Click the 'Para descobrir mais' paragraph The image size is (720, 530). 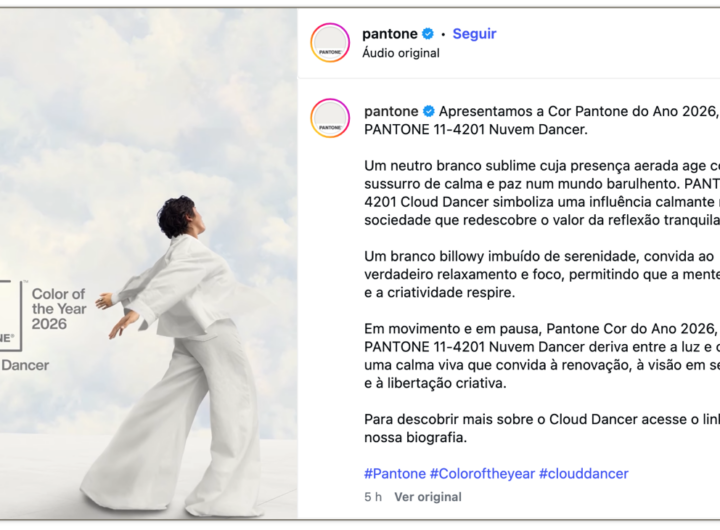[x=542, y=428]
